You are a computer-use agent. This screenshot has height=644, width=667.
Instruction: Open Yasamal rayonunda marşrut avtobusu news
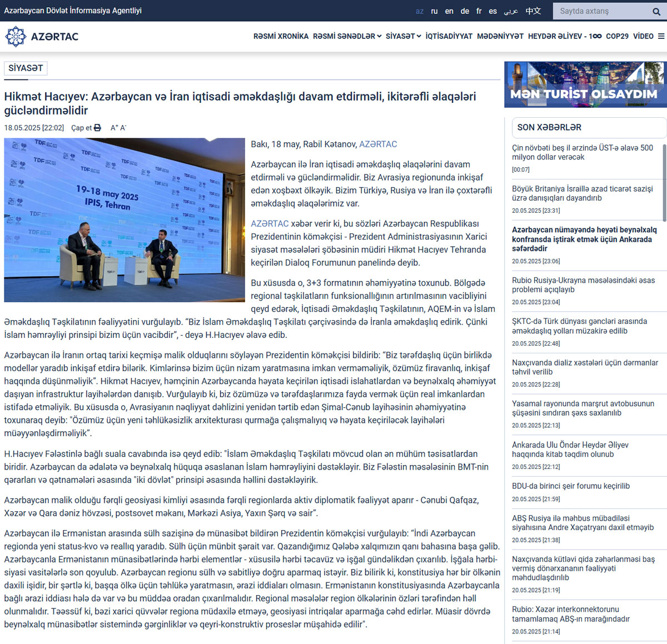pos(583,408)
